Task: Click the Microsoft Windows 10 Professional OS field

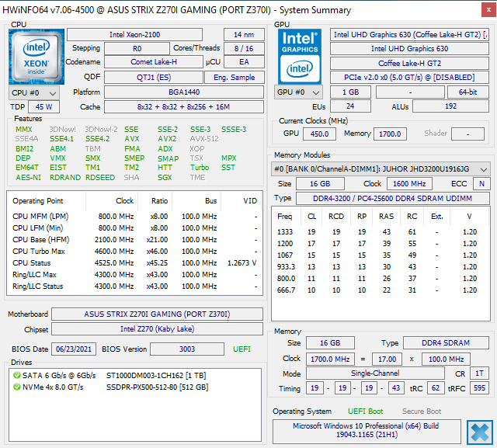Action: click(x=366, y=430)
